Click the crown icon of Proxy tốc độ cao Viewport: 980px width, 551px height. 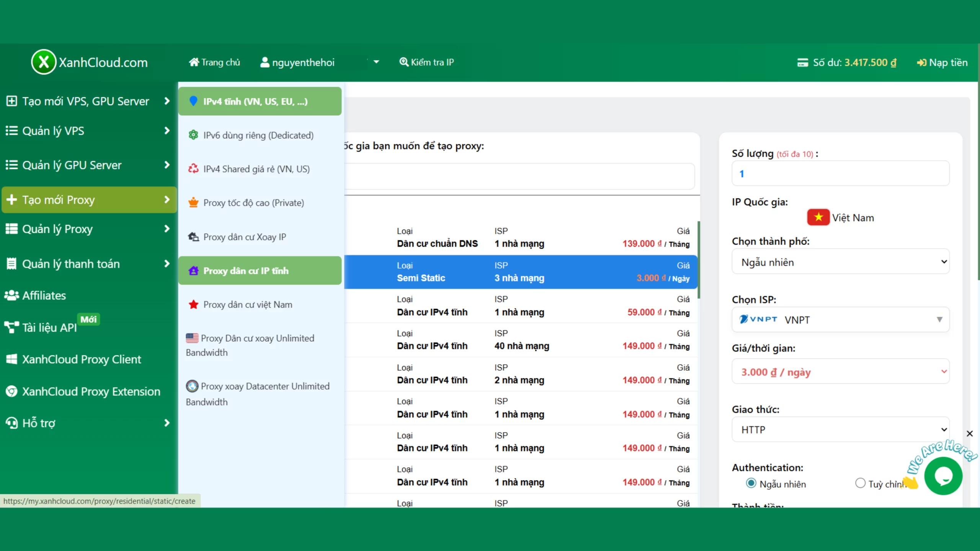[193, 202]
